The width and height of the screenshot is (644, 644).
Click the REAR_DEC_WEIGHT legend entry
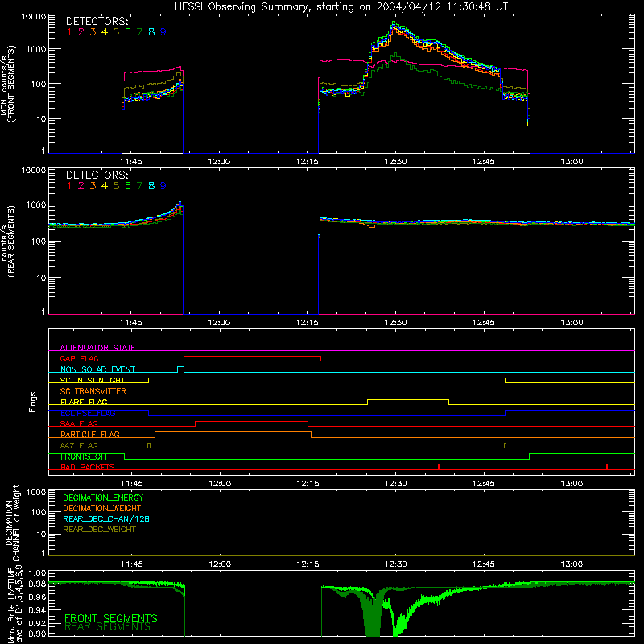click(99, 530)
